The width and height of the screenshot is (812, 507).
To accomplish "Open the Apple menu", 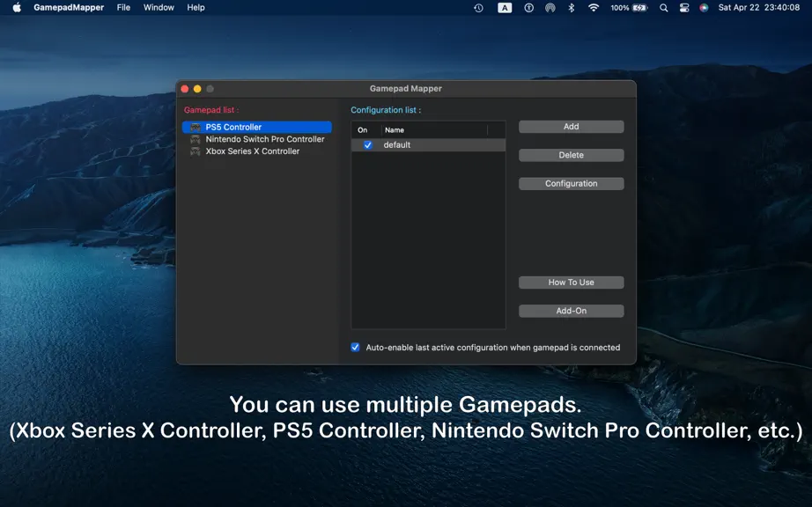I will click(17, 8).
